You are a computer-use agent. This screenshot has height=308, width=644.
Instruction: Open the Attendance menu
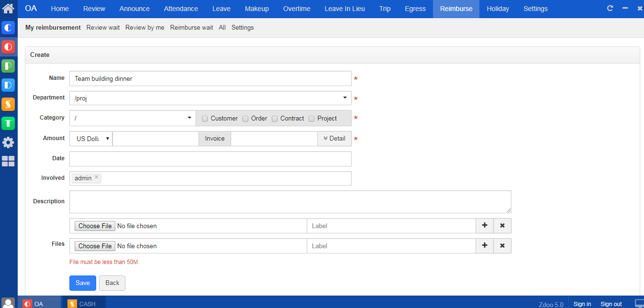point(181,9)
